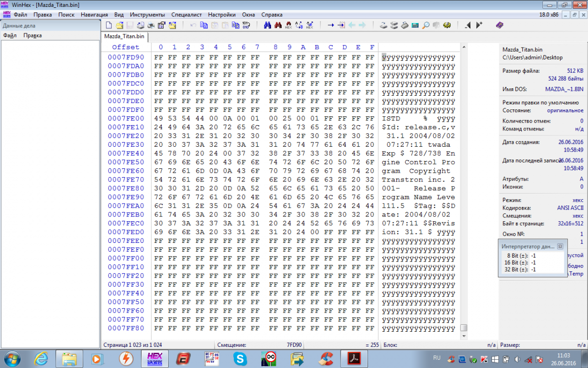Open the Файл menu in the Данные дела panel

10,35
